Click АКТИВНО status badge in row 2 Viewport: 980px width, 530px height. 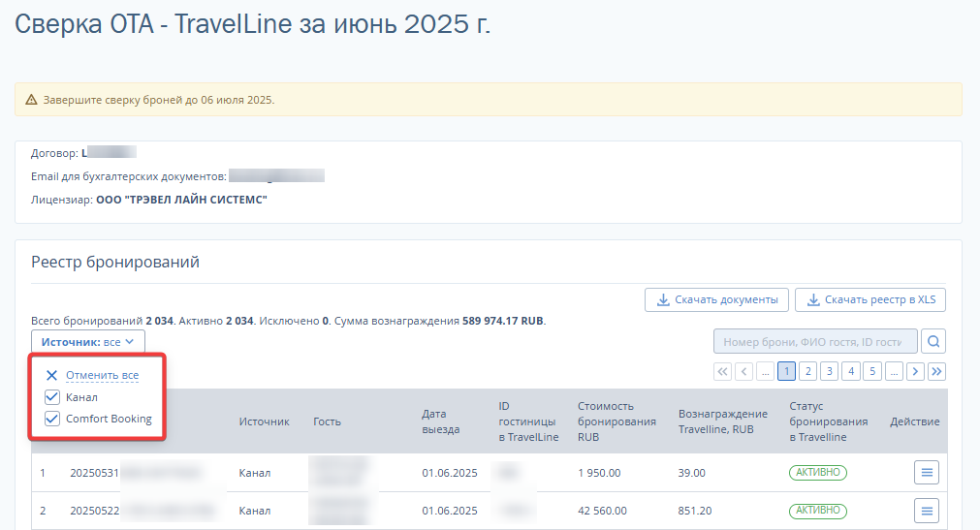[818, 511]
